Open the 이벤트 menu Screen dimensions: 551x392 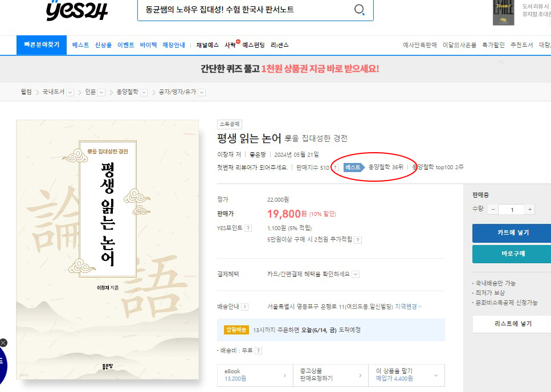click(x=126, y=45)
